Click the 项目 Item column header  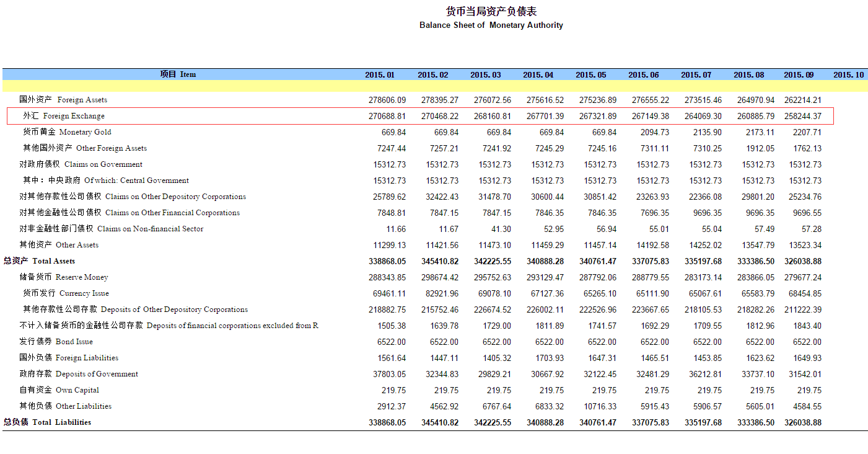pos(178,74)
